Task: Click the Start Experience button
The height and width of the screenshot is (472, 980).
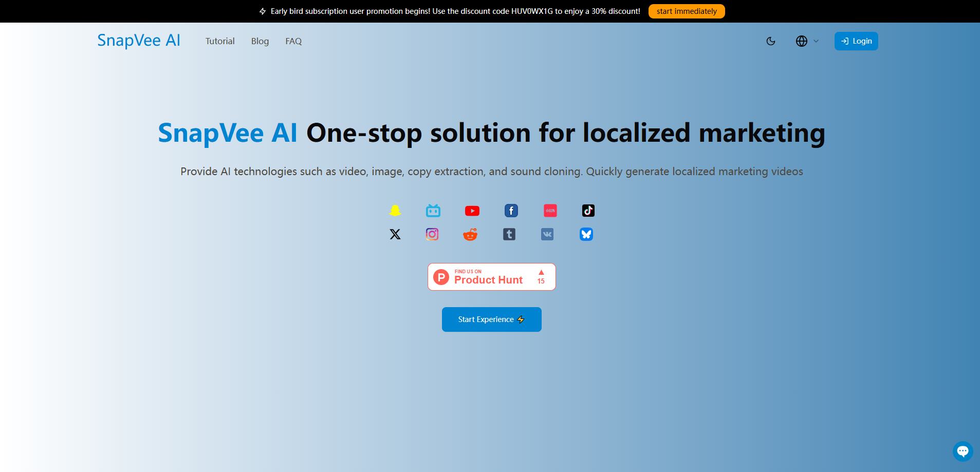Action: [491, 319]
